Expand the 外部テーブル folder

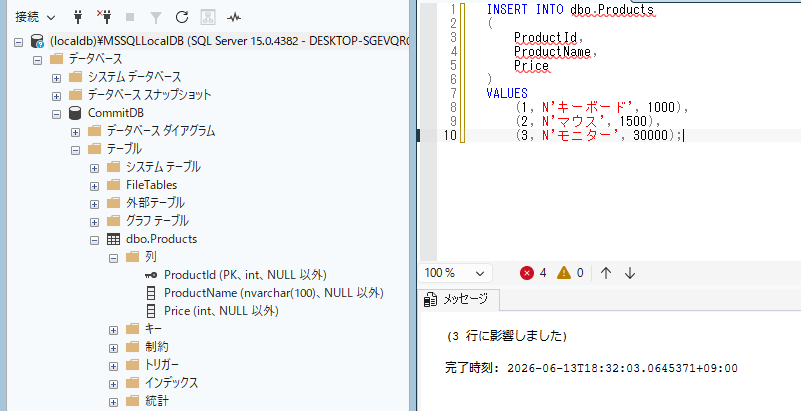[x=95, y=204]
